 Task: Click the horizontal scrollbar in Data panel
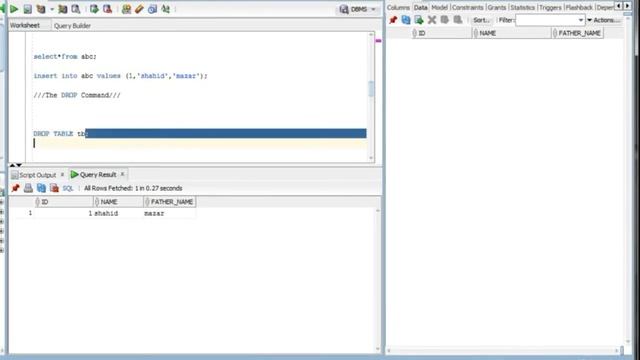coord(504,350)
